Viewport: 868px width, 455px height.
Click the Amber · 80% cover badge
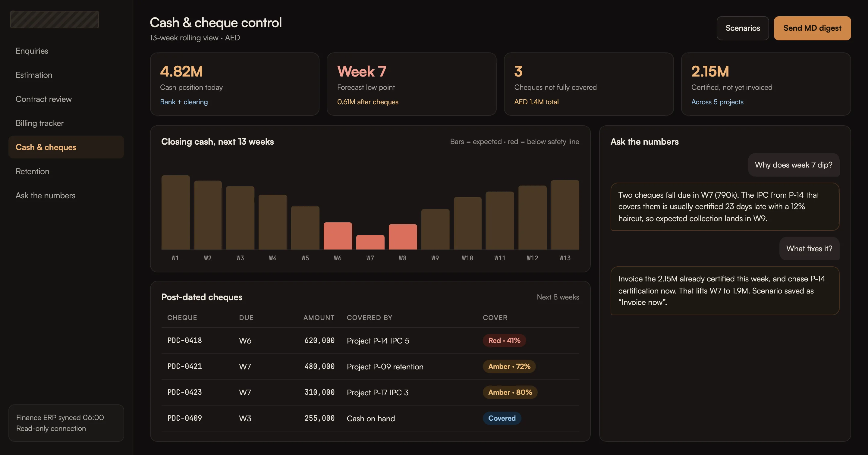[x=510, y=392]
